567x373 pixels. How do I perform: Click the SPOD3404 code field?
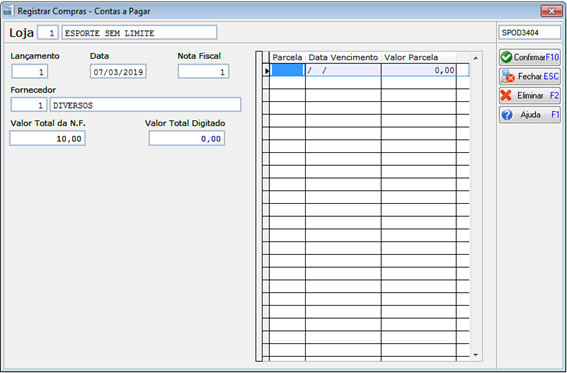pos(529,33)
